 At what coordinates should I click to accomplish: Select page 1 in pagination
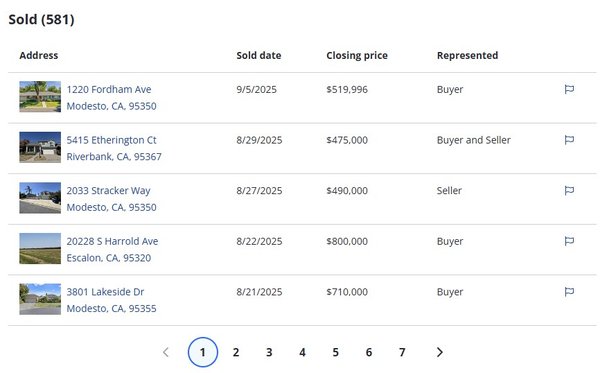coord(203,352)
